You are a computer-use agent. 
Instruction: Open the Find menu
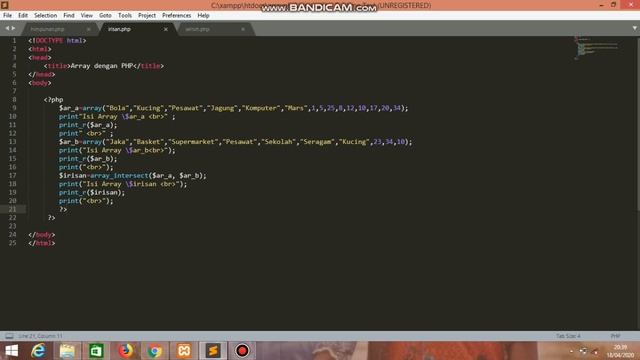click(69, 16)
